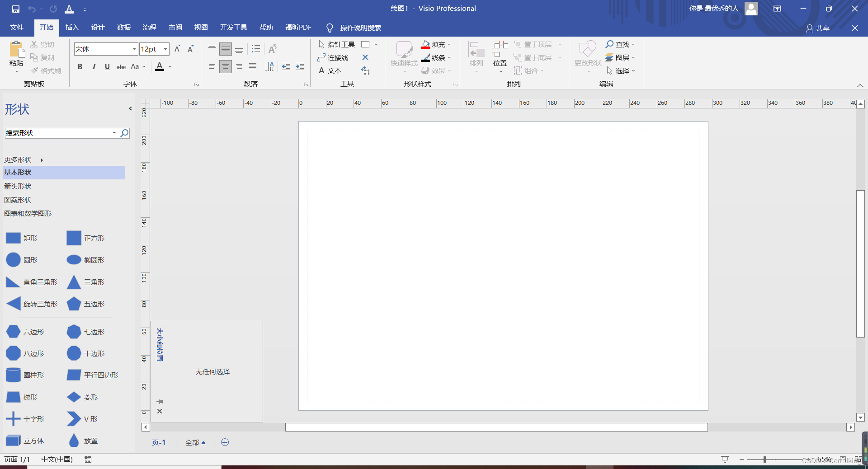The image size is (868, 469).
Task: Click the Share (共享) button
Action: point(818,28)
